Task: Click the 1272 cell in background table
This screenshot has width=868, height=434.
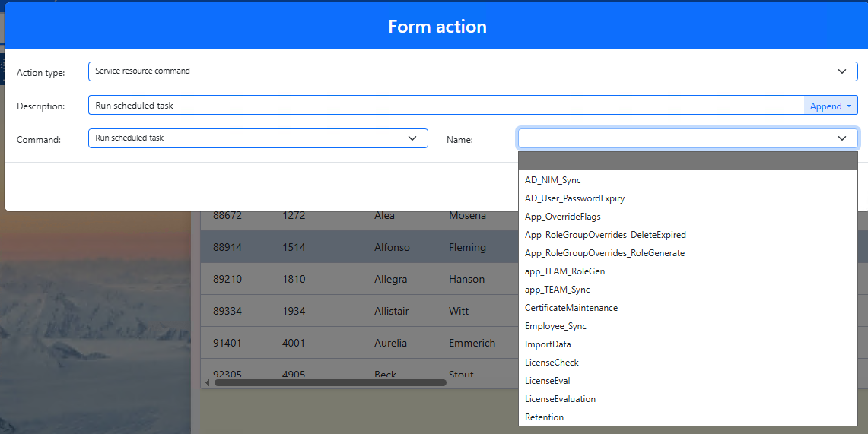Action: (x=294, y=216)
